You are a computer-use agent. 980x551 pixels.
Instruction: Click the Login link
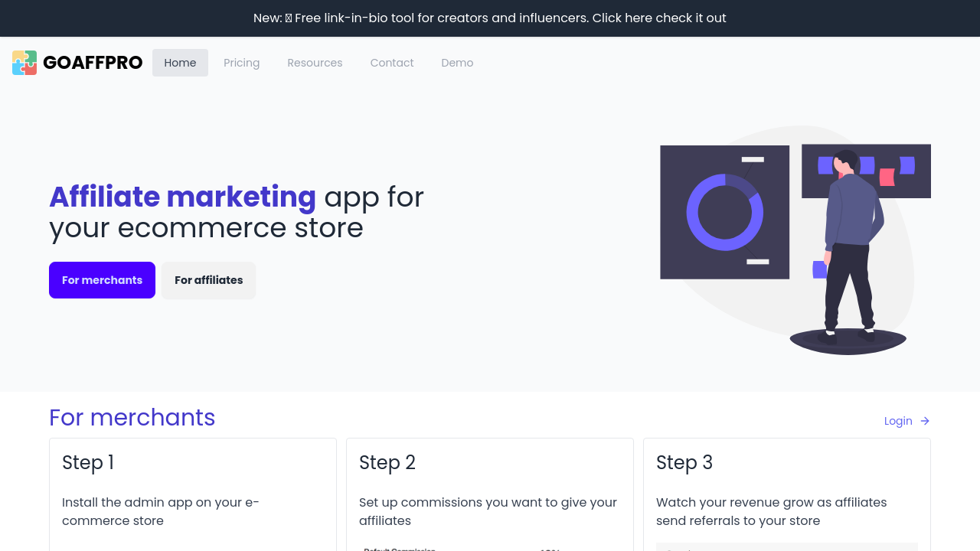point(898,421)
